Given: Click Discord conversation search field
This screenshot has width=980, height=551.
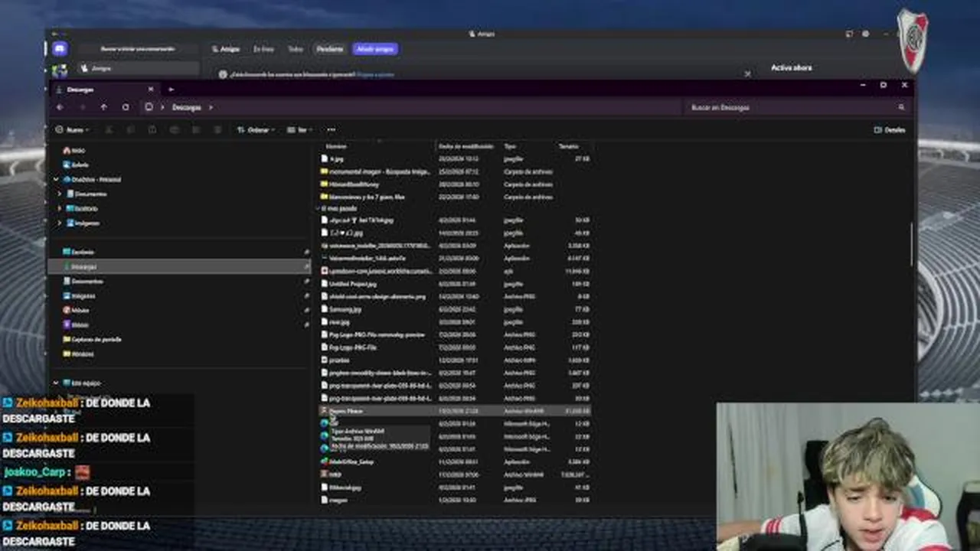Looking at the screenshot, I should point(138,49).
